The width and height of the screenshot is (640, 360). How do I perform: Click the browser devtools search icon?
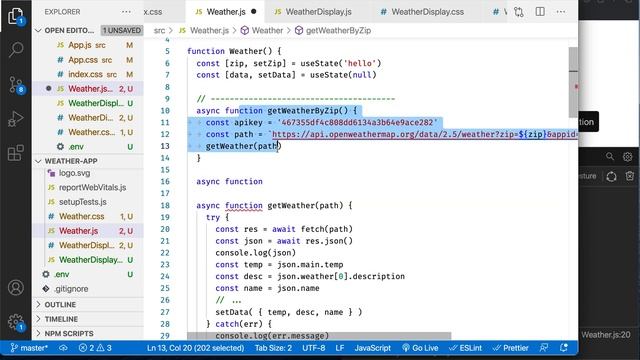click(x=610, y=156)
